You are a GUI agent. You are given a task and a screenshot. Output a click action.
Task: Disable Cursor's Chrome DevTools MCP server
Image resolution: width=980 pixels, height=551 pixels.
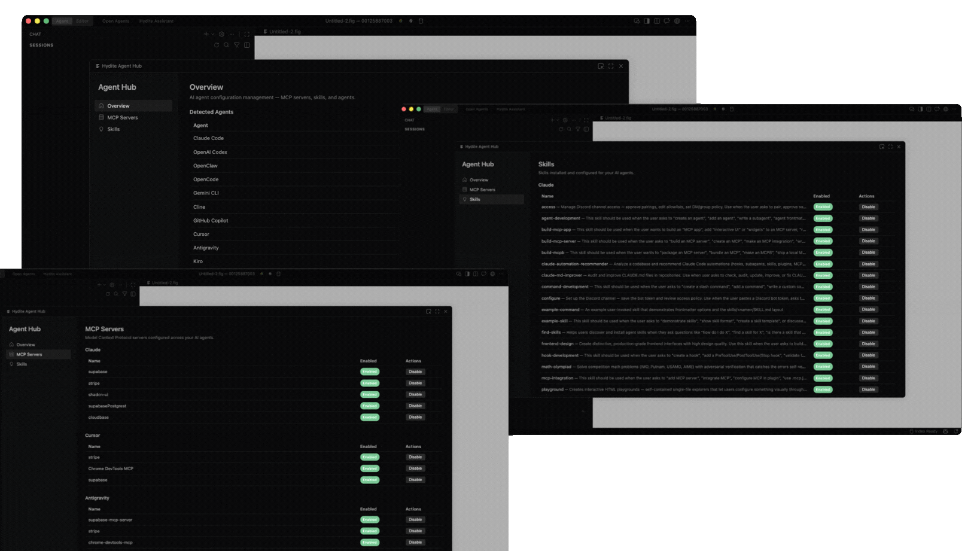click(x=415, y=468)
